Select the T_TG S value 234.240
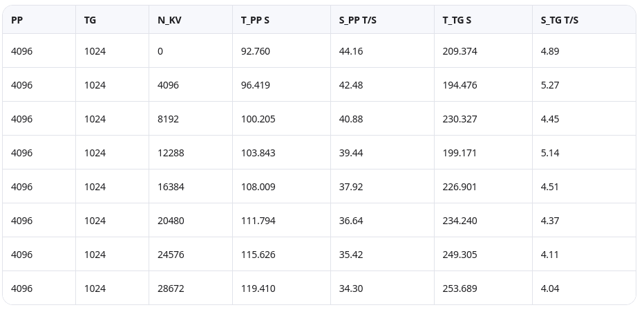Screen dimensions: 644x312 pyautogui.click(x=460, y=221)
